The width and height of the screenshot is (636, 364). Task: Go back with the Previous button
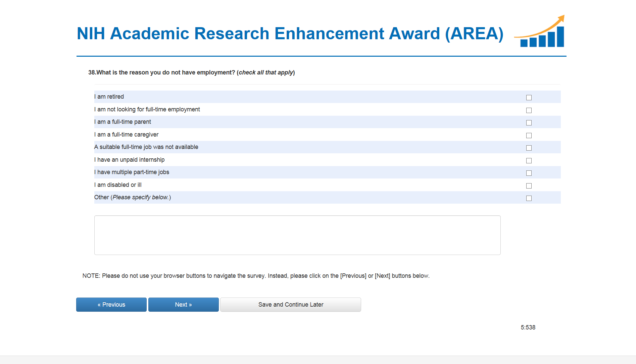click(x=111, y=305)
